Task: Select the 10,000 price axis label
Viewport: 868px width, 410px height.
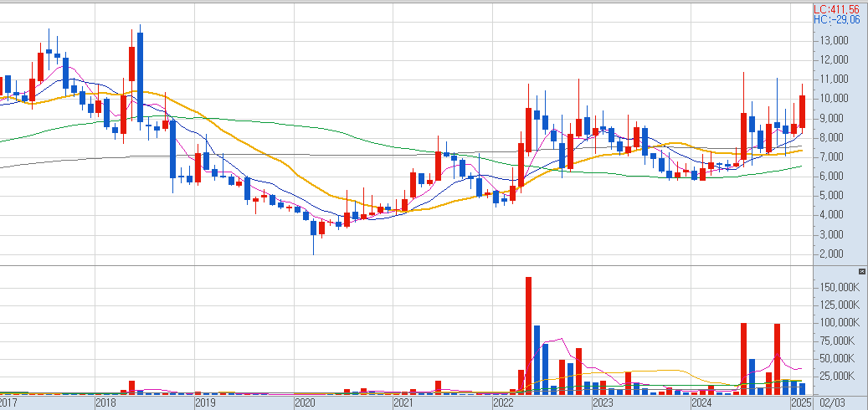Action: [x=833, y=99]
